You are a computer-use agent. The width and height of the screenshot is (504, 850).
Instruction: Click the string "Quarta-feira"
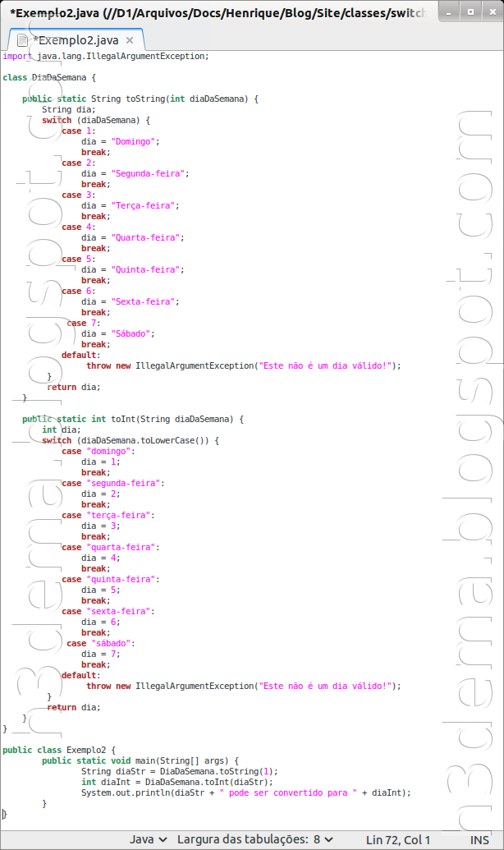145,237
